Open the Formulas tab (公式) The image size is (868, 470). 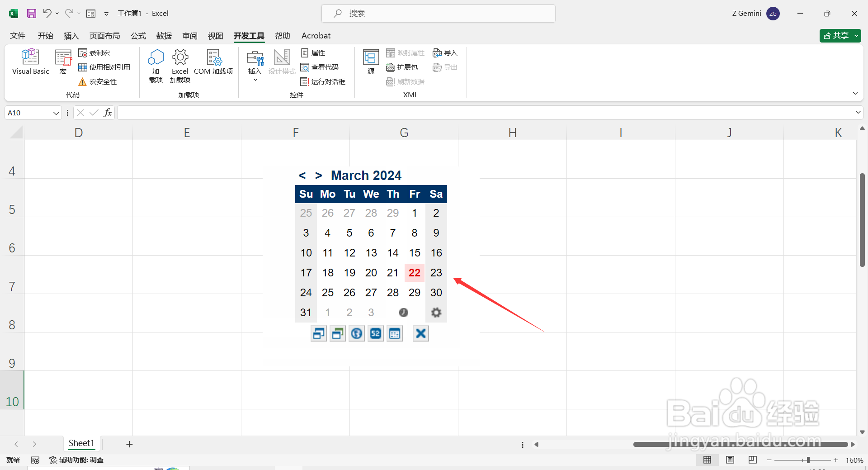(x=138, y=36)
